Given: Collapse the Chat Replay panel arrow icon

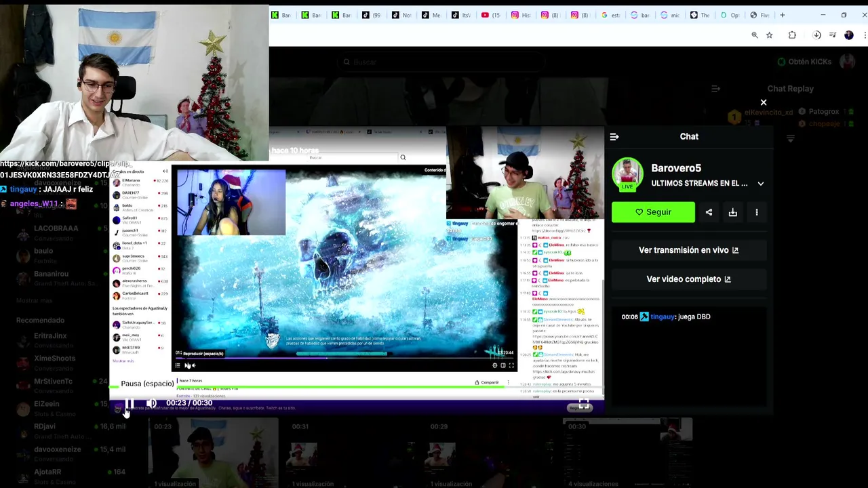Looking at the screenshot, I should pos(715,89).
